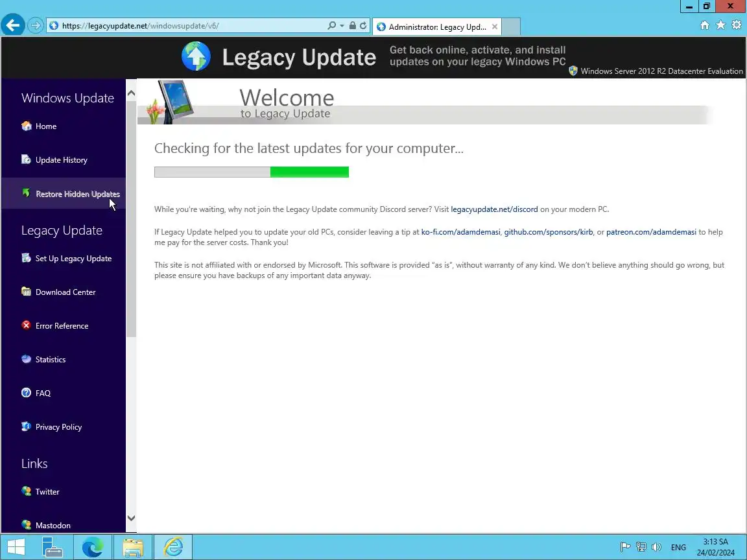Open browser Tools gear icon

pyautogui.click(x=737, y=25)
